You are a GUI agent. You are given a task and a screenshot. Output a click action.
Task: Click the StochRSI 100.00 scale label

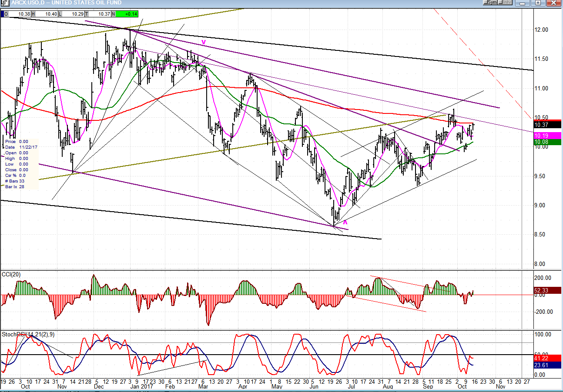click(543, 335)
